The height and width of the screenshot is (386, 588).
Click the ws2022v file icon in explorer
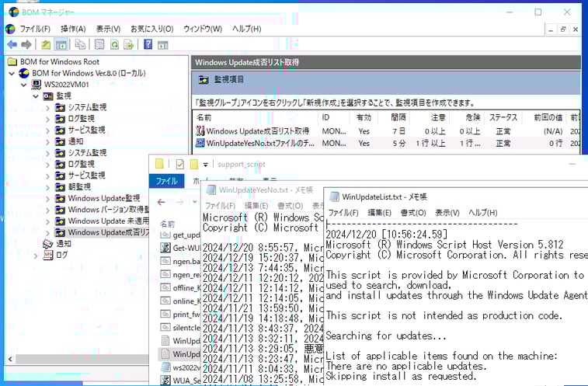point(165,367)
